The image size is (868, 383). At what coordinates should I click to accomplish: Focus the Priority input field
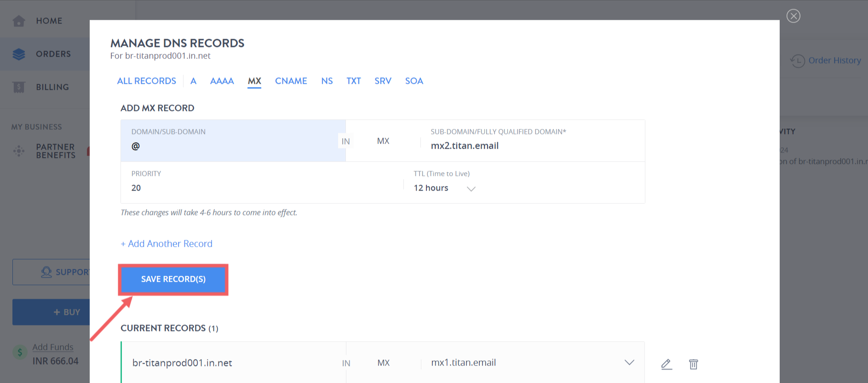[262, 183]
